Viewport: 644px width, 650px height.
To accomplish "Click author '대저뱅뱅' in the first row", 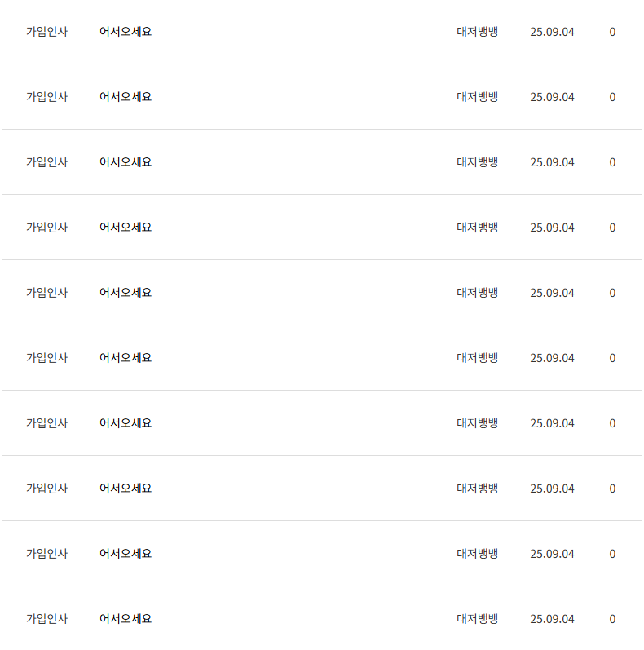I will pos(477,32).
